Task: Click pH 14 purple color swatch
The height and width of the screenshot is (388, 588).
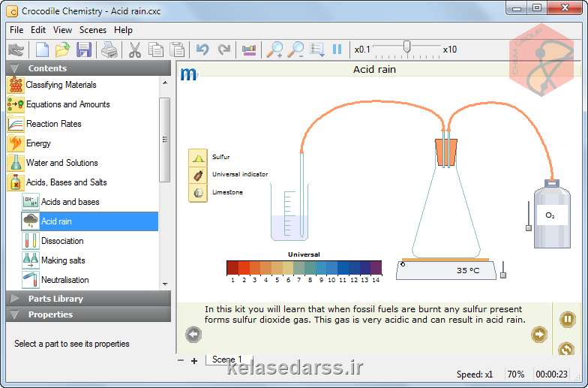Action: point(376,268)
